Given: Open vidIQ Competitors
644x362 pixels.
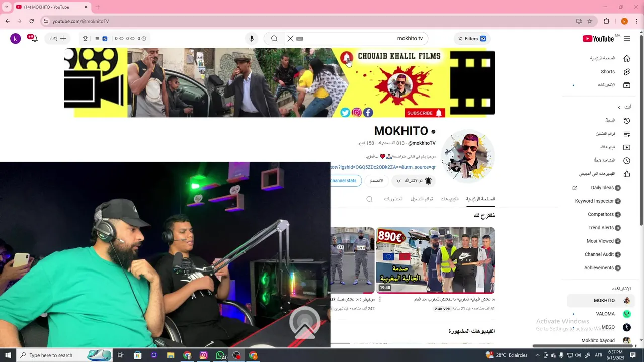Looking at the screenshot, I should 604,214.
